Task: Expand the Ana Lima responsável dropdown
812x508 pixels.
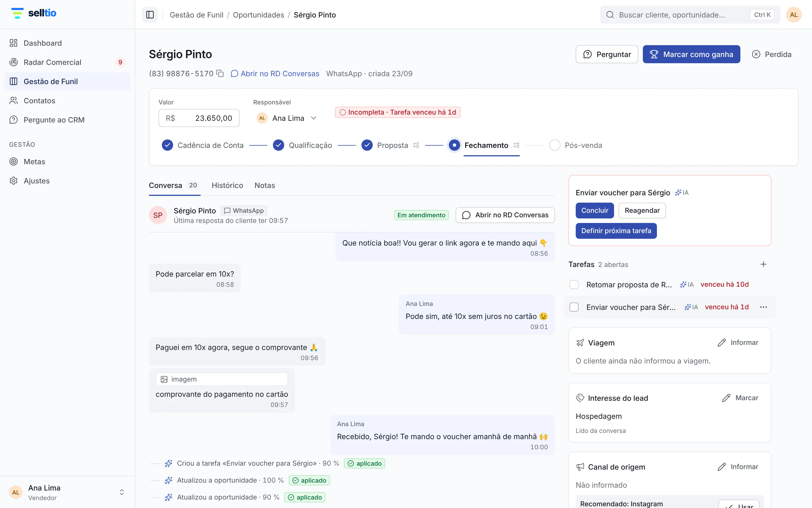Action: [286, 118]
